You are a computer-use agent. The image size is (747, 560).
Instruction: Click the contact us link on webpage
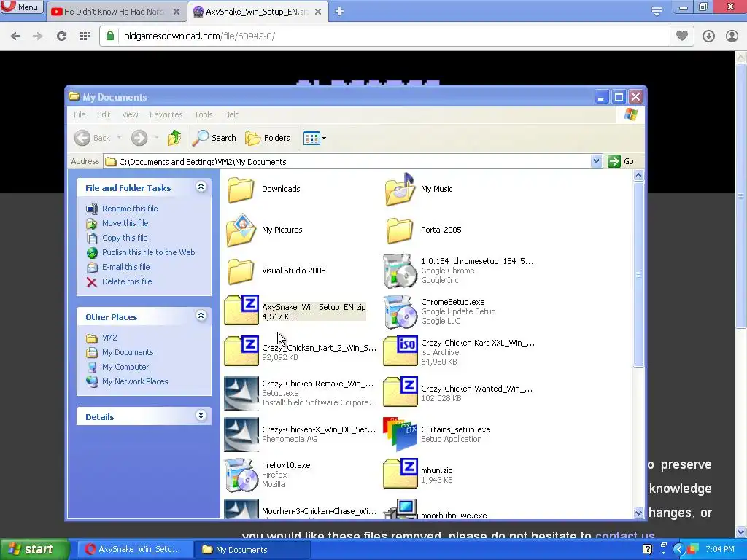click(x=625, y=535)
